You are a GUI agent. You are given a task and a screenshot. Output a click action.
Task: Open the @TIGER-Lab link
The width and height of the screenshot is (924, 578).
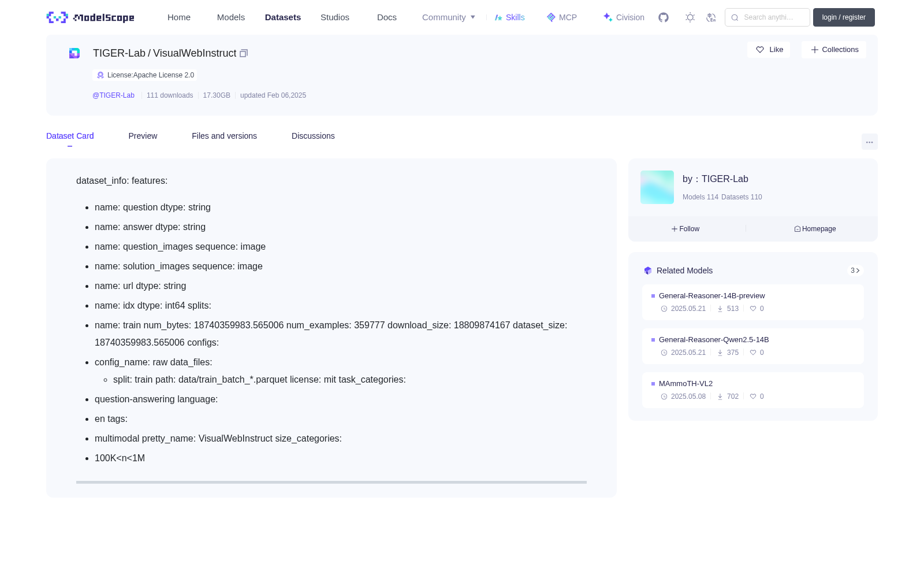(113, 95)
